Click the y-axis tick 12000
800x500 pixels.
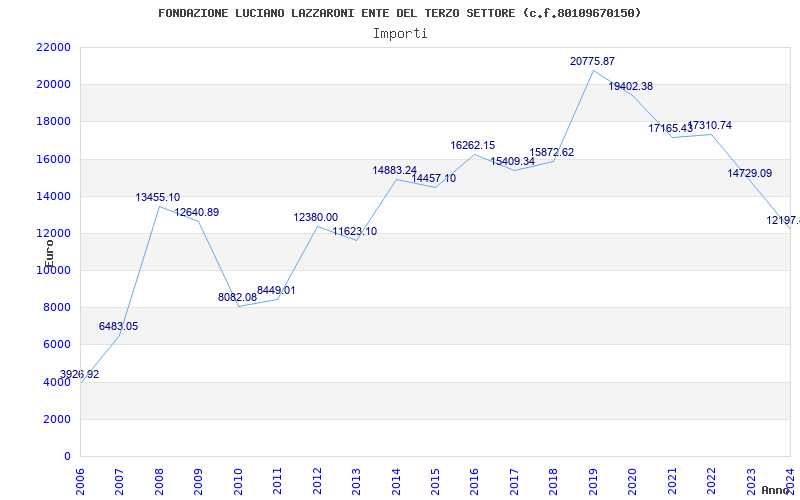[53, 233]
